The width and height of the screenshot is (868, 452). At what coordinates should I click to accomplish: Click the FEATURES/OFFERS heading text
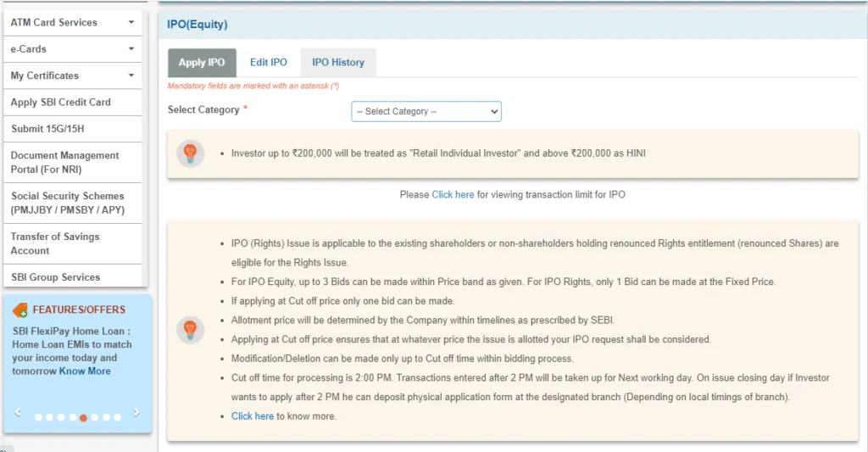click(x=79, y=310)
